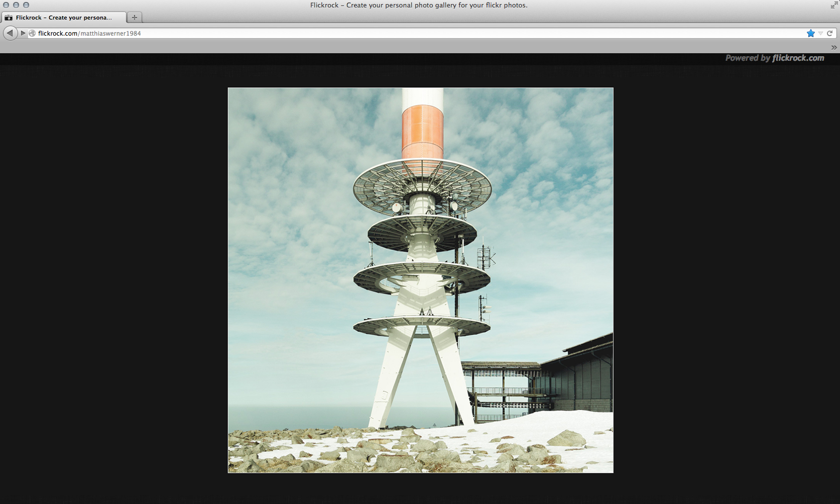Click the empty toolbar strip below the address bar
Viewport: 840px width, 504px height.
pos(402,47)
